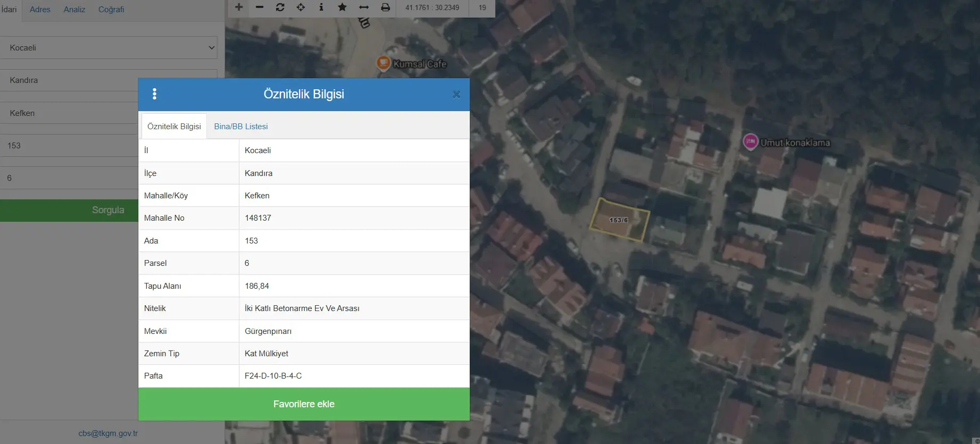Switch to the Bina/BB Listesi tab

241,127
